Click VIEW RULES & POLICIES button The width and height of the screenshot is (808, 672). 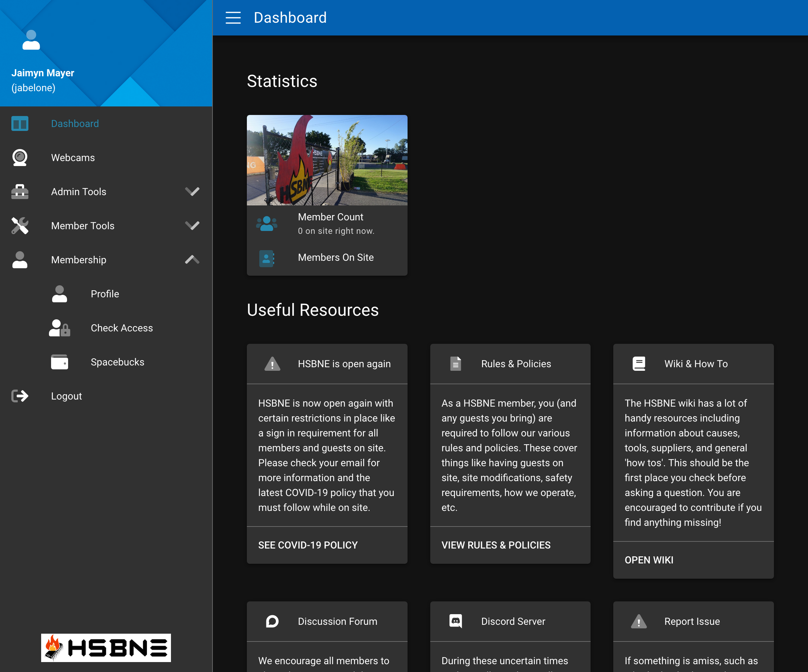click(496, 545)
